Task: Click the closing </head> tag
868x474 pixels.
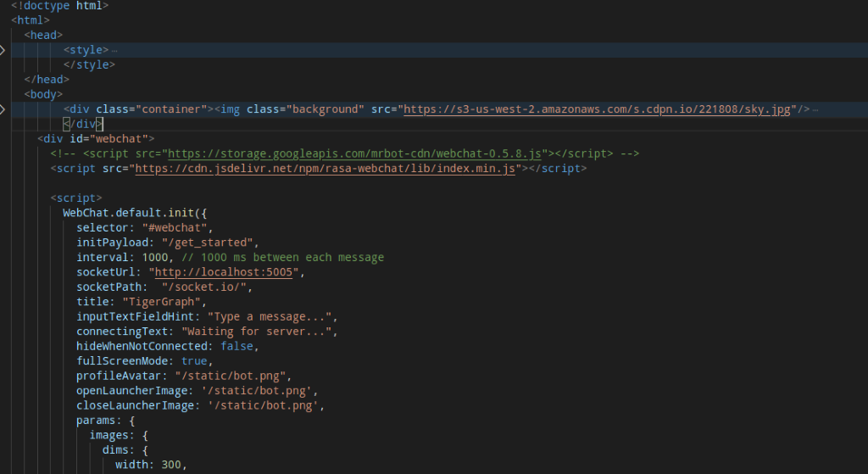Action: tap(47, 79)
